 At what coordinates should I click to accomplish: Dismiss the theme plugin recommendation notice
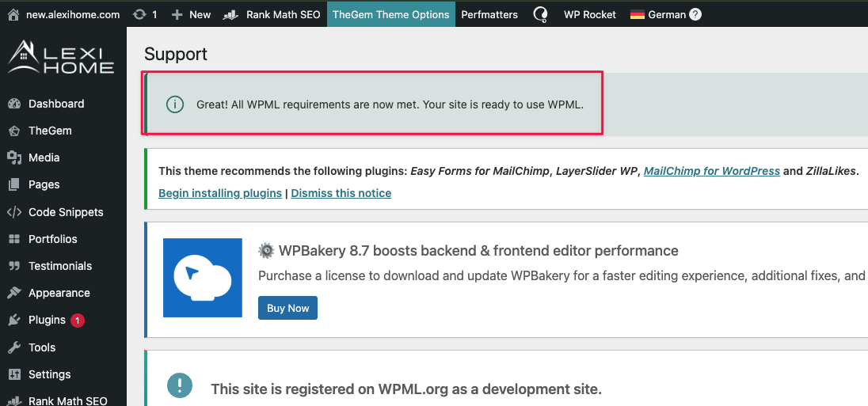click(341, 193)
